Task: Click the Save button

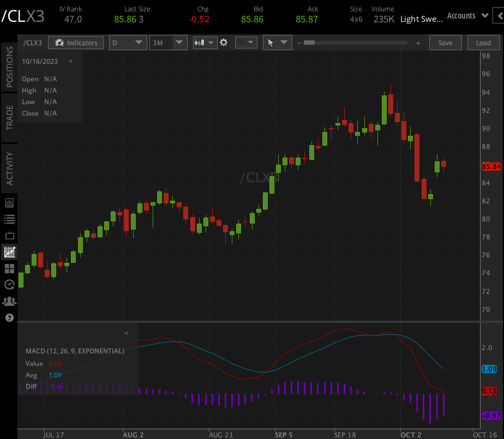Action: coord(446,43)
